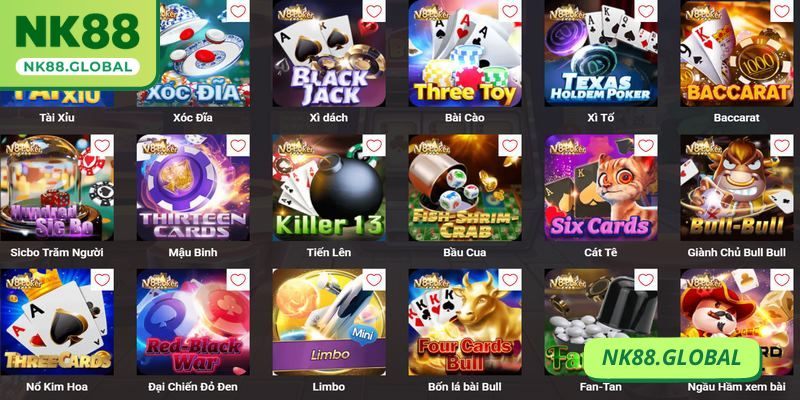
Task: Open the Texas Holdem Poker game
Action: tap(601, 53)
